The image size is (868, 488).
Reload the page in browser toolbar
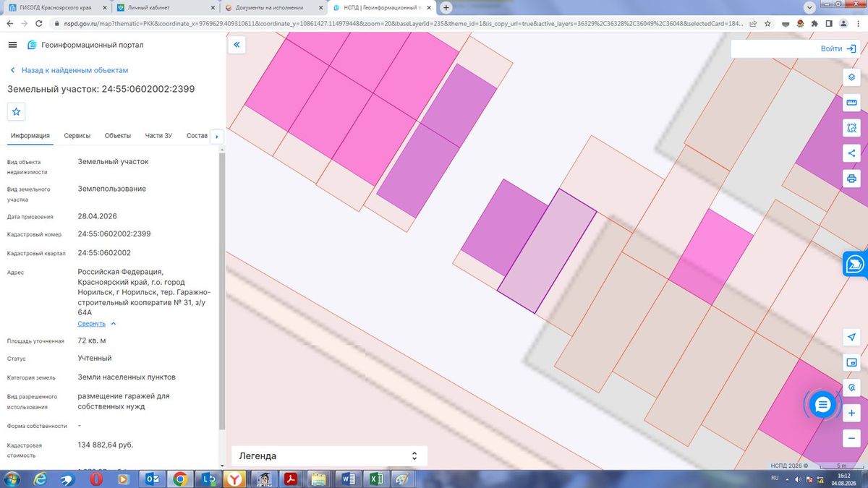[x=40, y=23]
